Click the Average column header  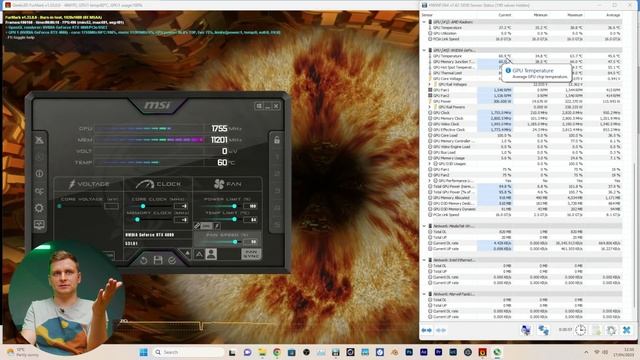pos(613,15)
